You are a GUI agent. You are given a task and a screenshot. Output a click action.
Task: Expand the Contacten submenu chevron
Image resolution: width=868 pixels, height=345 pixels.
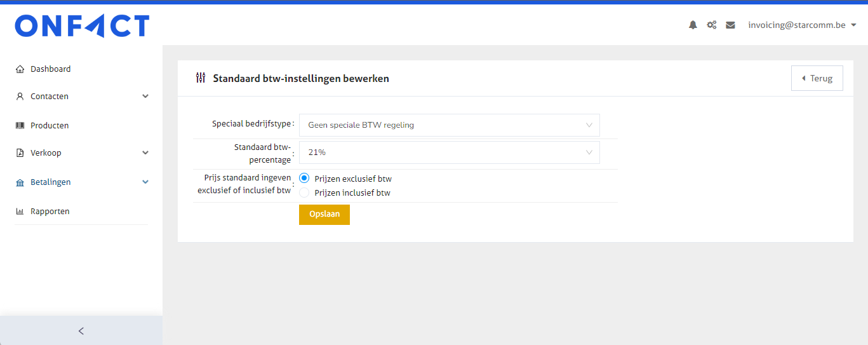(x=145, y=97)
